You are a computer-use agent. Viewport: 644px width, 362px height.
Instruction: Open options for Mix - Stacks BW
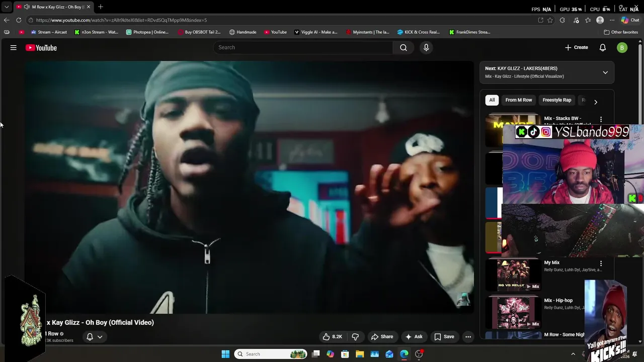pos(601,119)
